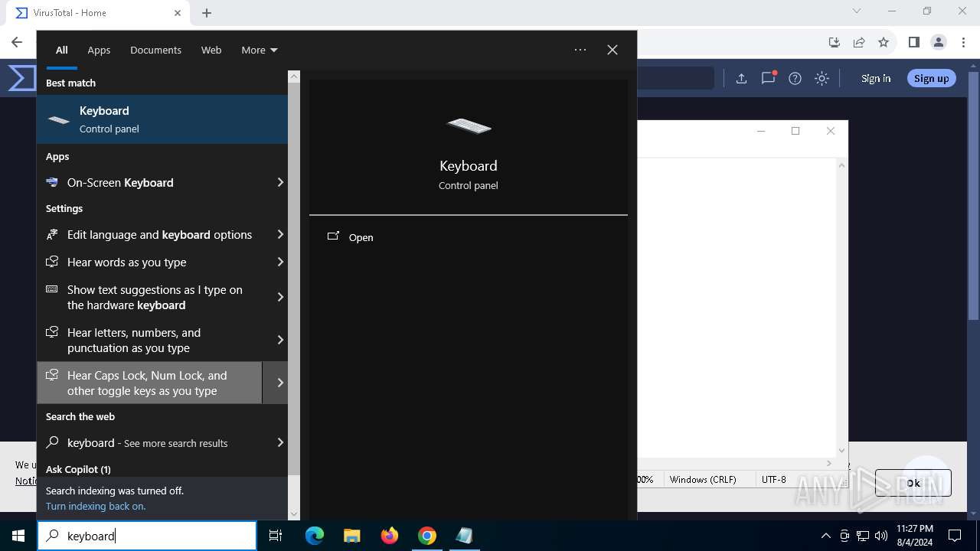Click the Open icon in the preview pane
980x551 pixels.
coord(333,236)
